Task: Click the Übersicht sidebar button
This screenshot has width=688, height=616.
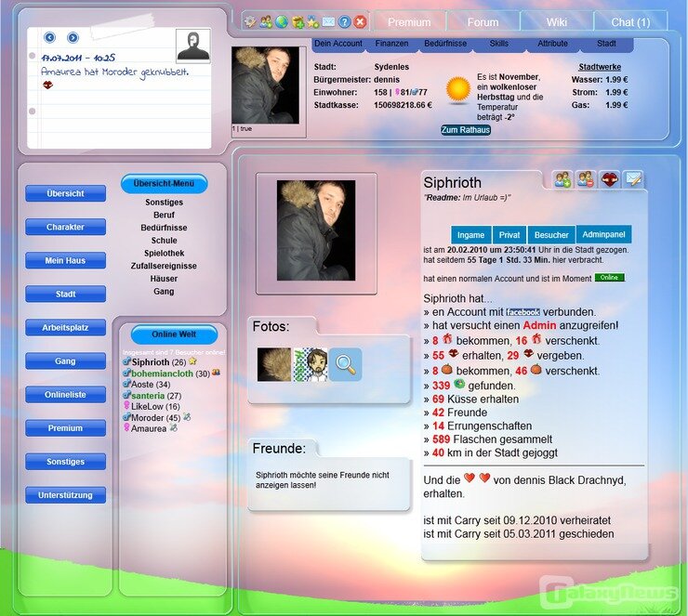Action: pos(65,193)
